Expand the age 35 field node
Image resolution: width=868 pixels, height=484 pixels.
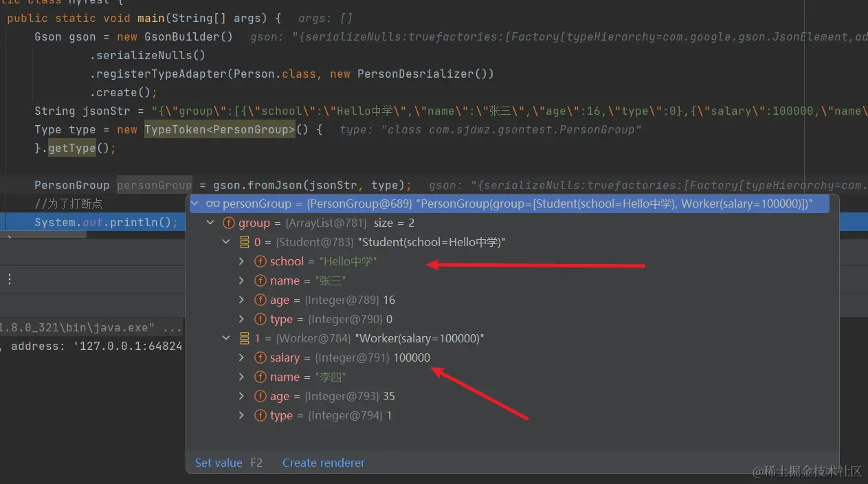coord(241,396)
